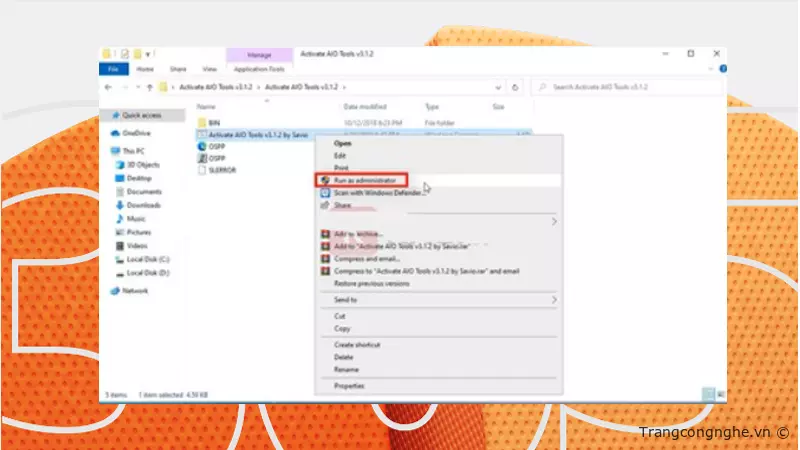Open the View ribbon tab
This screenshot has height=450, width=800.
[209, 69]
